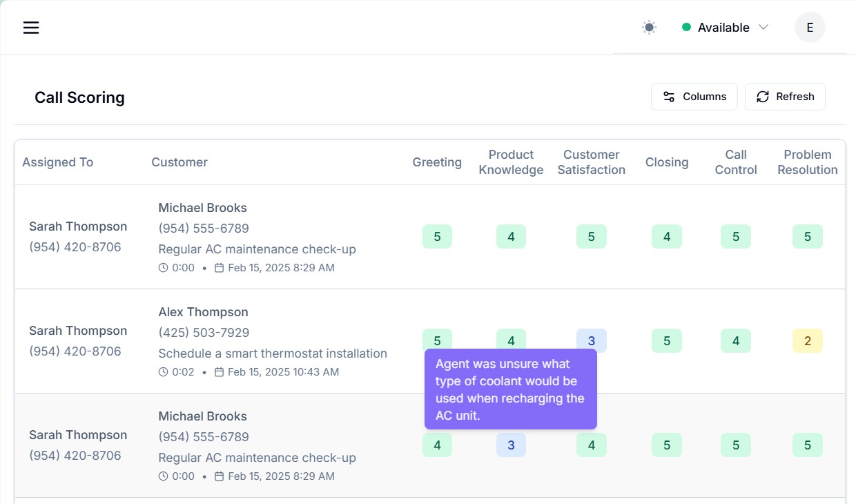Open the Columns settings button
This screenshot has height=504, width=856.
click(694, 97)
